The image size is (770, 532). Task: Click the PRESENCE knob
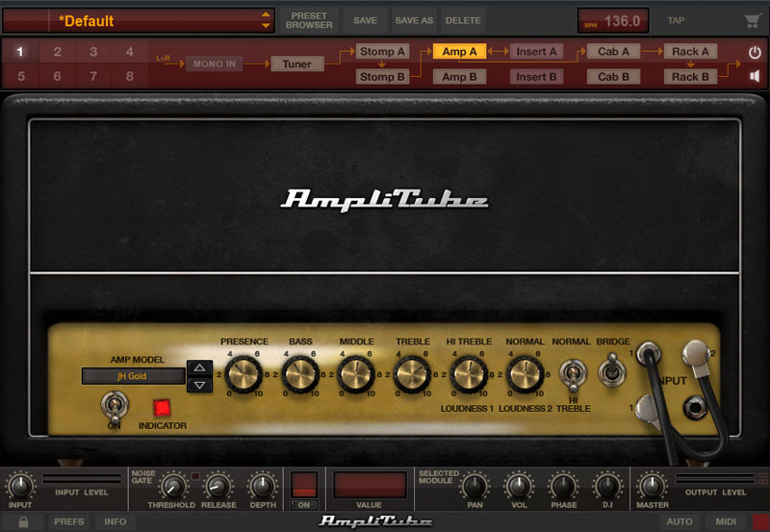click(x=244, y=375)
